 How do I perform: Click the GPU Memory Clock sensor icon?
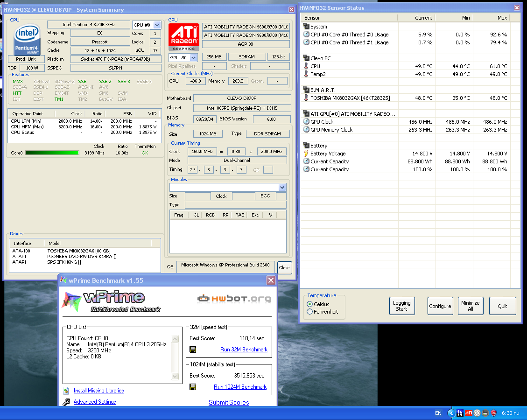[x=306, y=130]
